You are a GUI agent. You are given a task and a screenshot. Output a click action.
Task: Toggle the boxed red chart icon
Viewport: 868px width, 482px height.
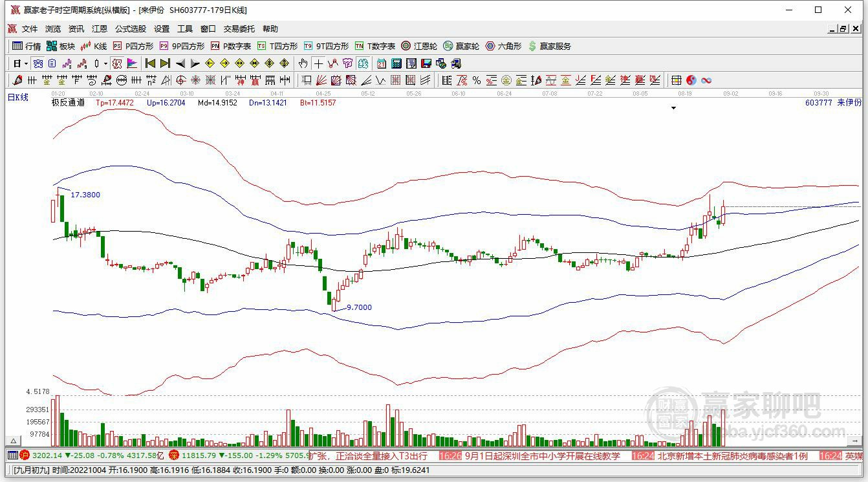117,63
